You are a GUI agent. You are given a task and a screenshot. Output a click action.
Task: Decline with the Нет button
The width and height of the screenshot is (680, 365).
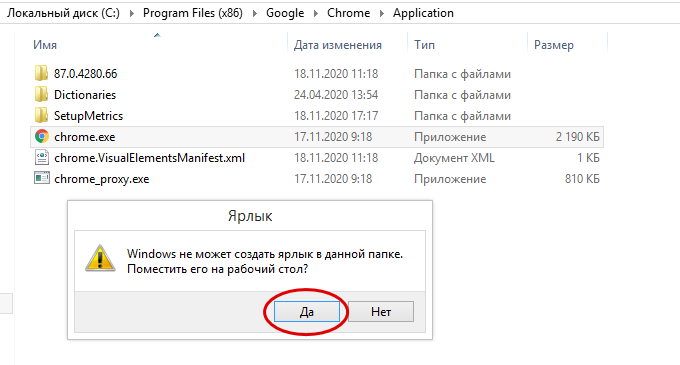[381, 312]
